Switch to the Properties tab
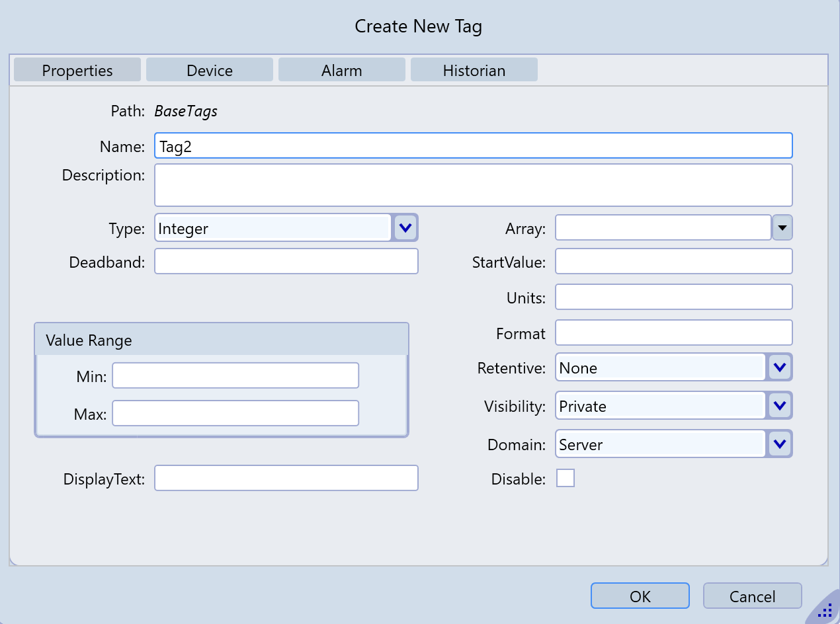 point(77,70)
